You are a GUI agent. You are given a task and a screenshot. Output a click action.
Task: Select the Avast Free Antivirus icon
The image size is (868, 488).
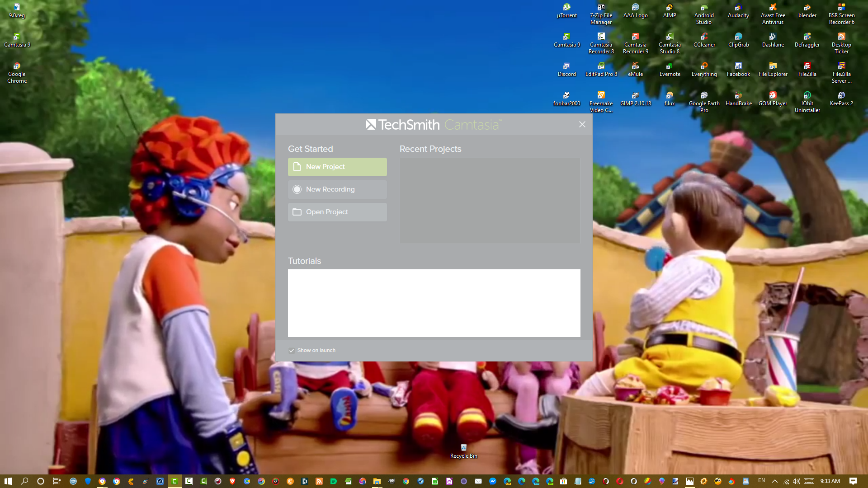tap(773, 14)
